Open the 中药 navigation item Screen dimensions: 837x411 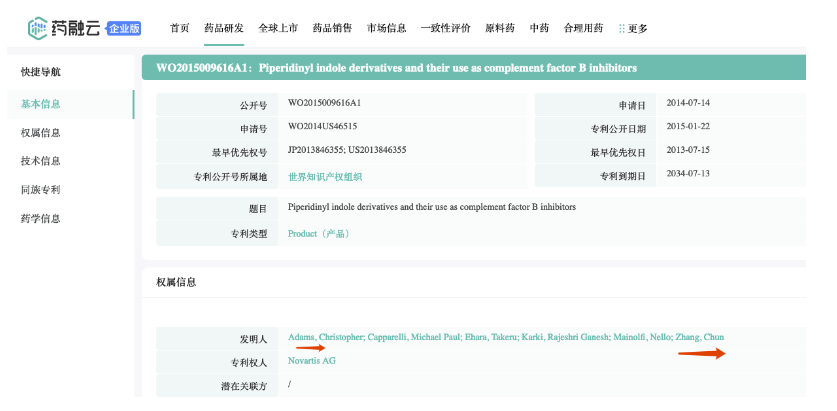(x=539, y=28)
